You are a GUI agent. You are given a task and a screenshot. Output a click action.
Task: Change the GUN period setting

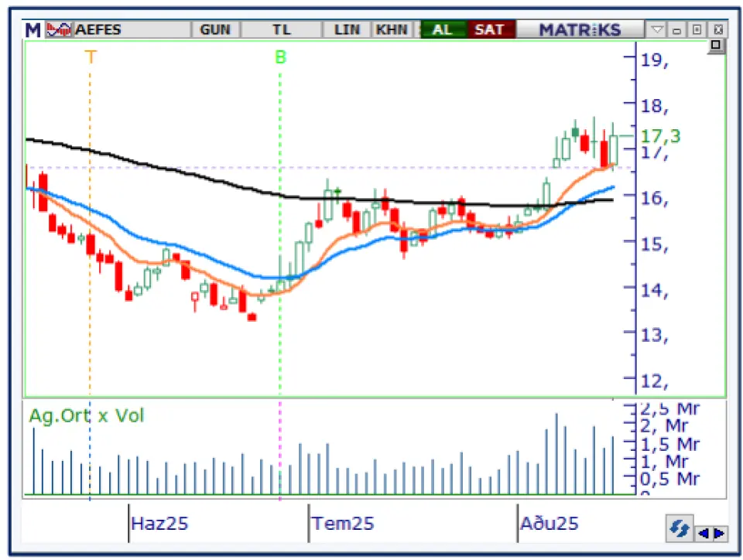coord(215,30)
